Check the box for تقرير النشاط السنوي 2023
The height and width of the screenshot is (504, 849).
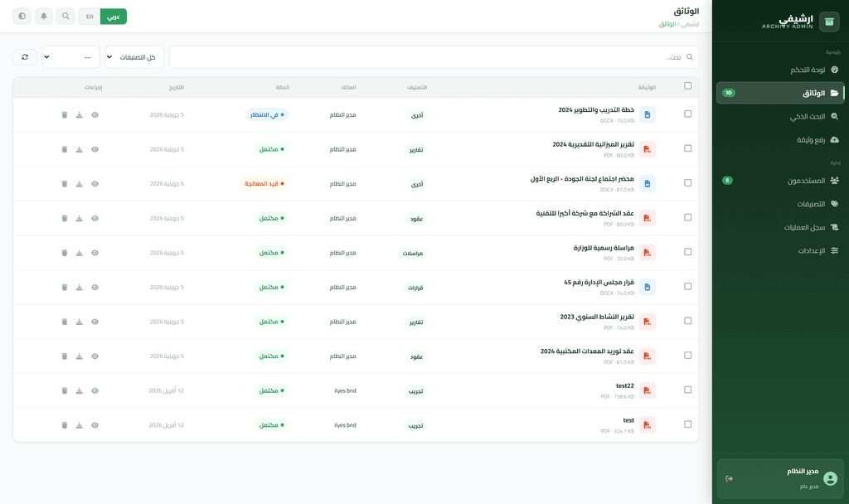coord(687,321)
